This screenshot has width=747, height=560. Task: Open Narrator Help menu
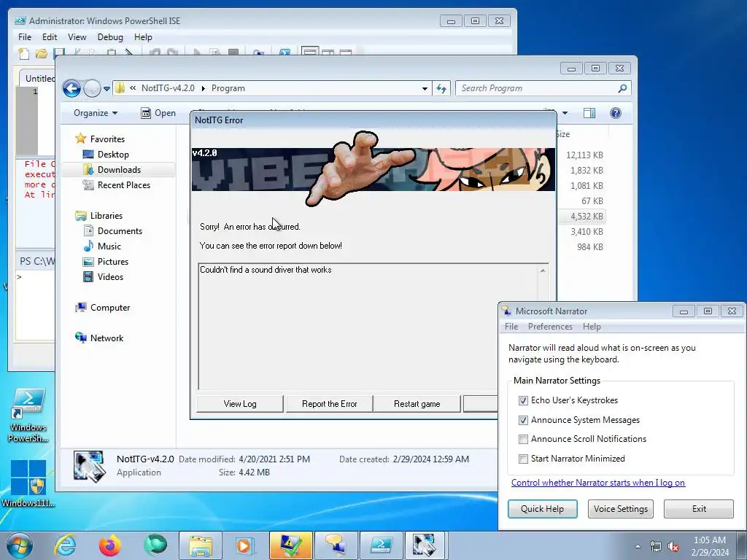pyautogui.click(x=592, y=327)
